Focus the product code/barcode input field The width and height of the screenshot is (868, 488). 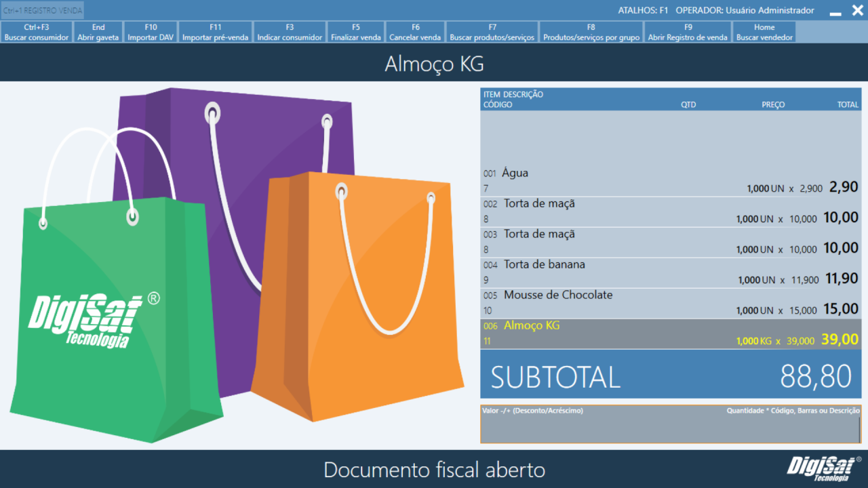point(671,424)
